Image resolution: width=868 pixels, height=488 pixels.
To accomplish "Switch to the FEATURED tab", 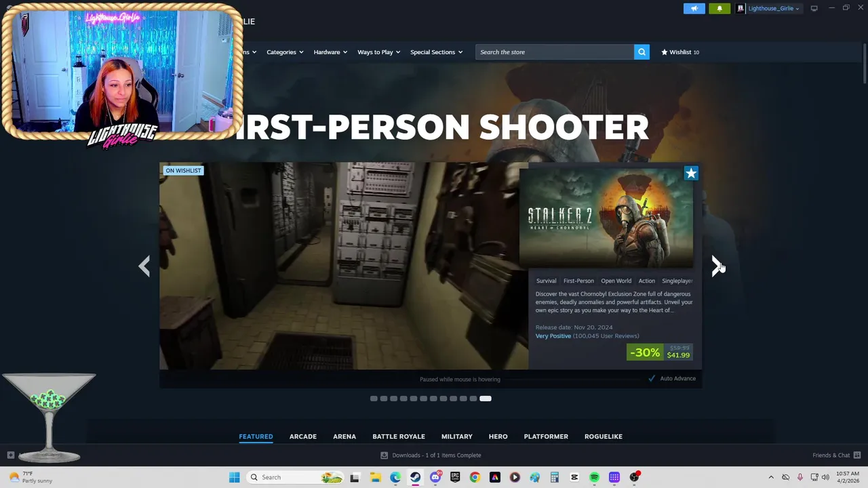I will (x=256, y=436).
